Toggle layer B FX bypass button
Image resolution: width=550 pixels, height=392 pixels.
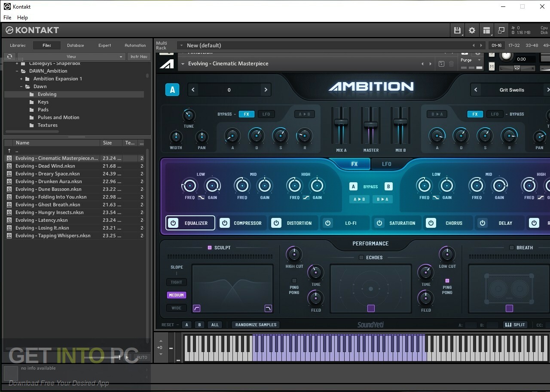475,114
